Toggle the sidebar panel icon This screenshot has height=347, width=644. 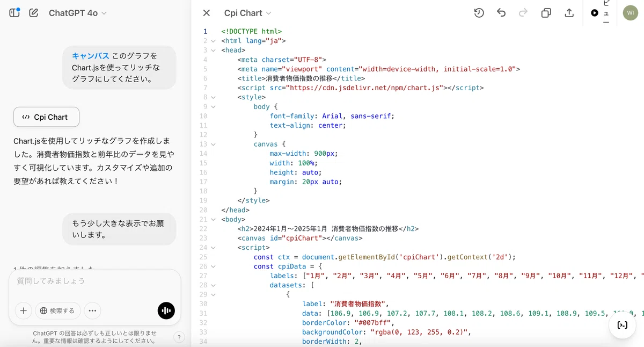pos(14,13)
